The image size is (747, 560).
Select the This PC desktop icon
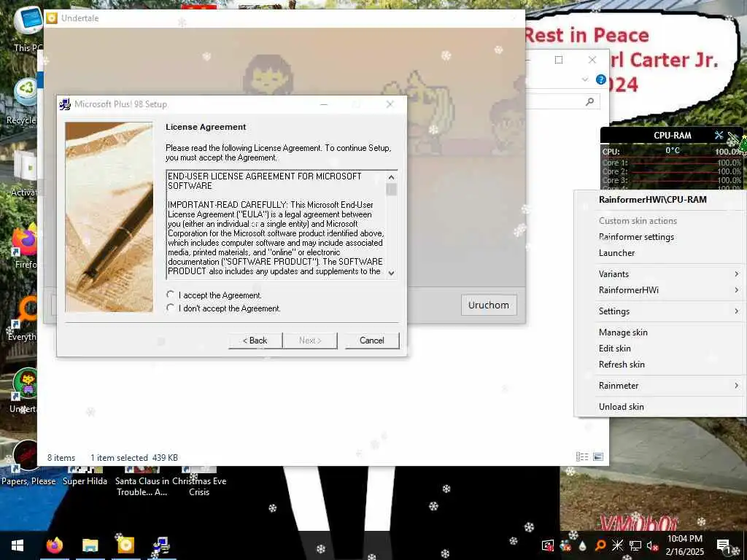[x=28, y=28]
